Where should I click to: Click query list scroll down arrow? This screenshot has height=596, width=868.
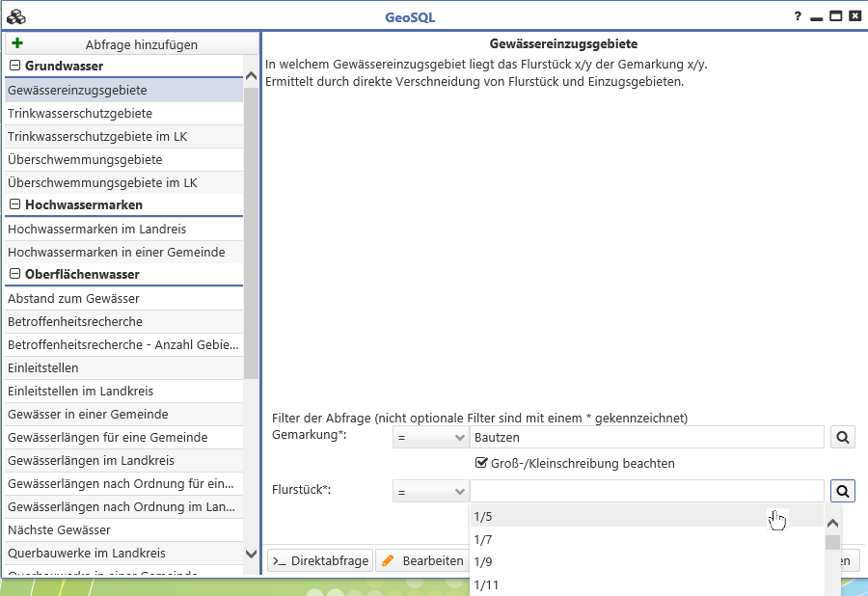[251, 554]
